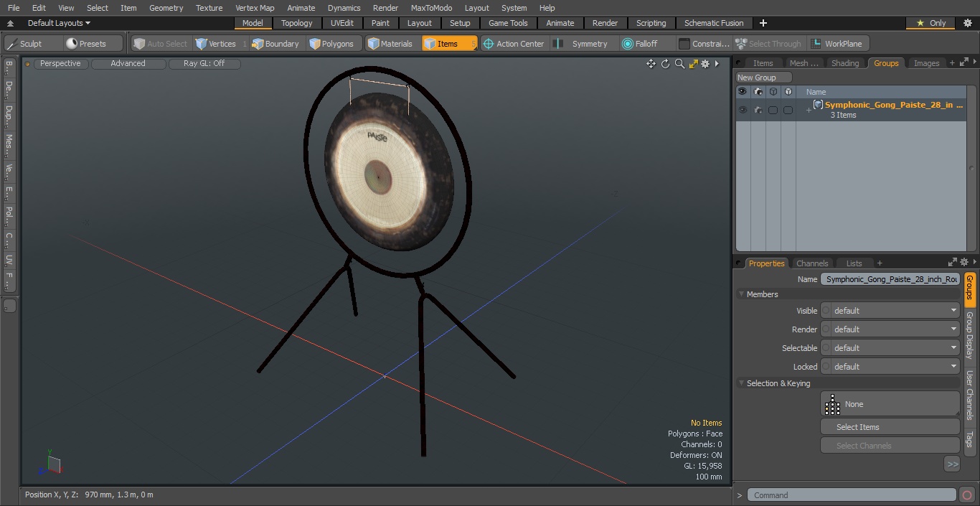Click the Select Items button
The image size is (980, 506).
point(890,427)
